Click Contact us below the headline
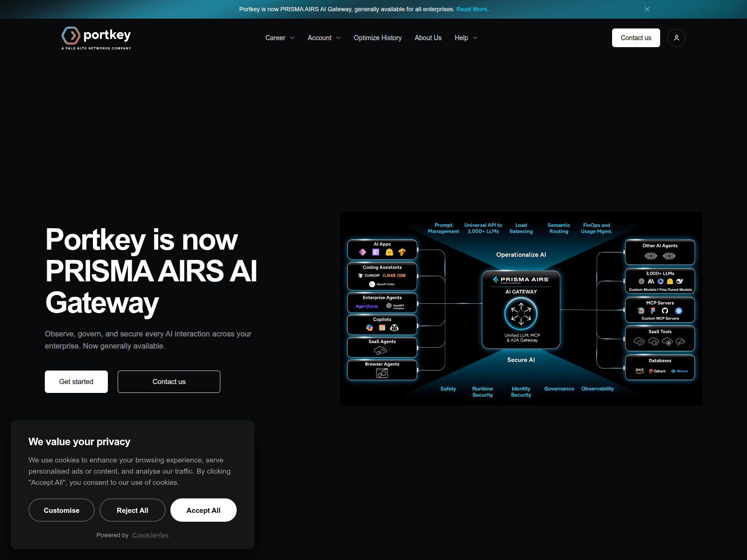Viewport: 747px width, 560px height. click(169, 382)
